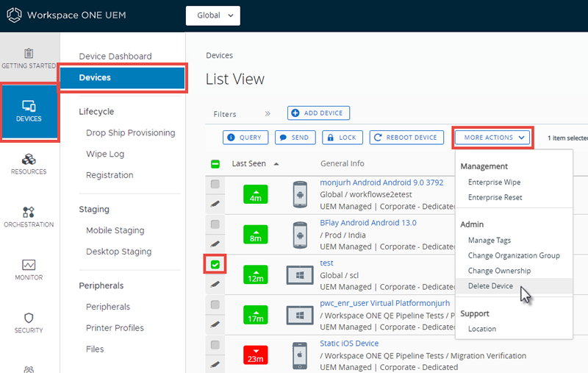Click the Query button

(245, 138)
